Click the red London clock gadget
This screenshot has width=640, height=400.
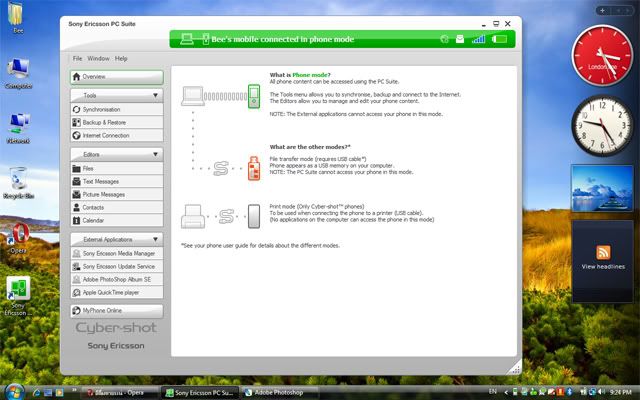(x=602, y=56)
